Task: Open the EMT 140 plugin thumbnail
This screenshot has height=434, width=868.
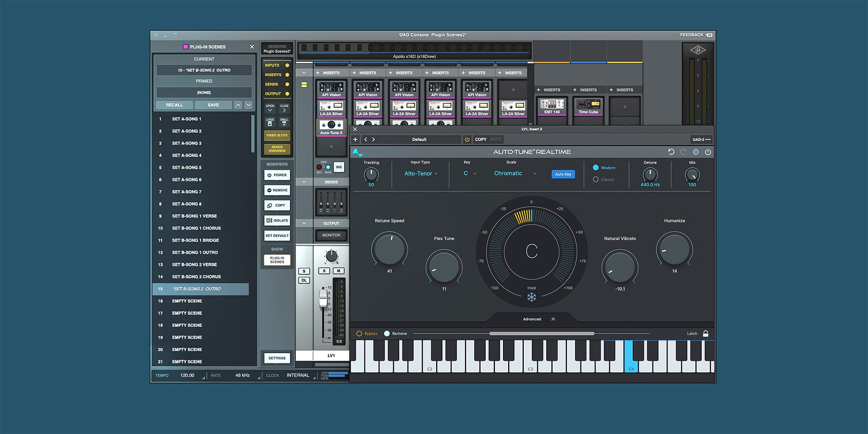Action: (552, 106)
